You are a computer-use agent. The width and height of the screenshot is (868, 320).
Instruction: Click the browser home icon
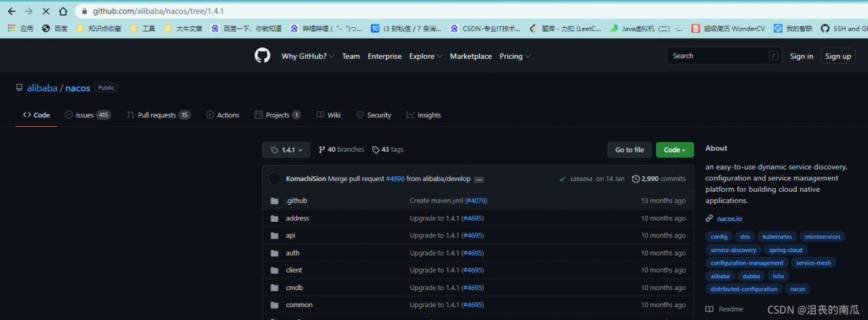[x=63, y=12]
